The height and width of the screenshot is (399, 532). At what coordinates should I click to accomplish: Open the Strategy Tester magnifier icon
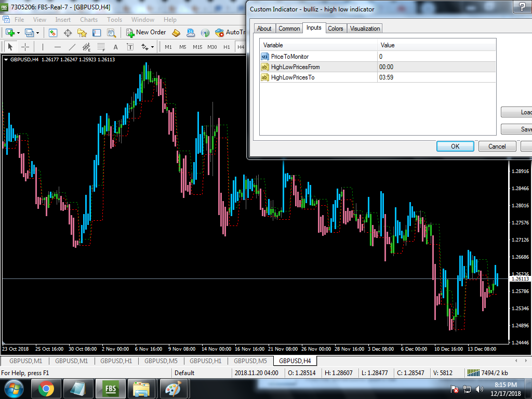[x=111, y=33]
